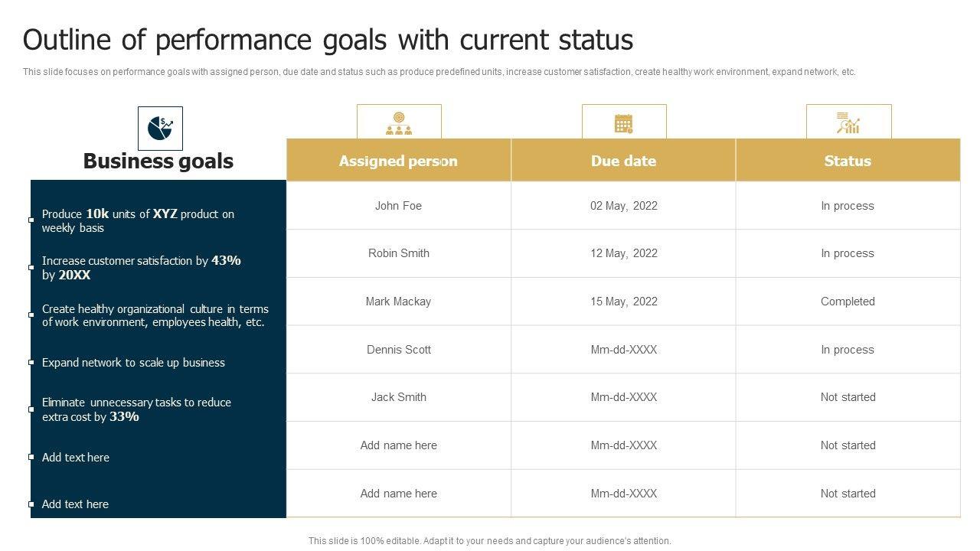Click the Dennis Scott name cell
The image size is (980, 551).
point(398,350)
